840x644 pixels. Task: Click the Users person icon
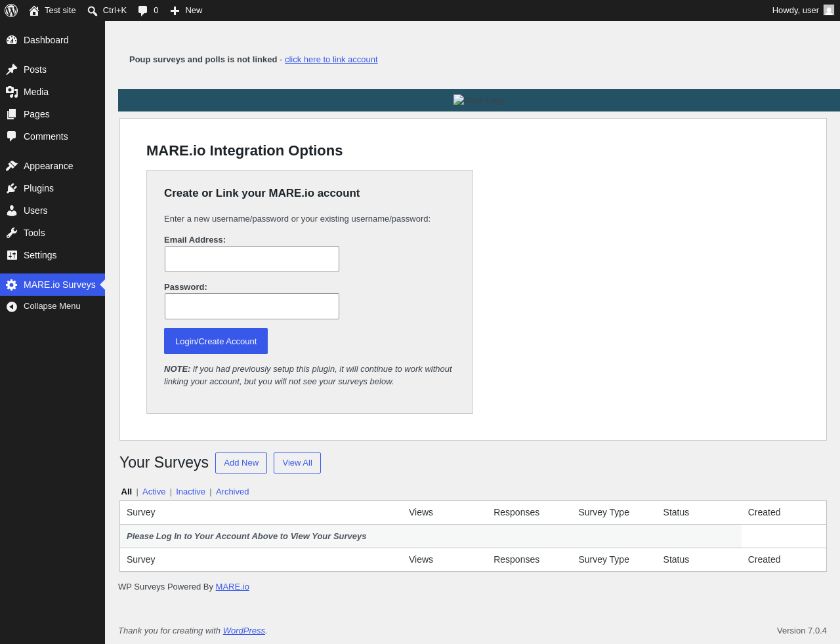(x=12, y=211)
